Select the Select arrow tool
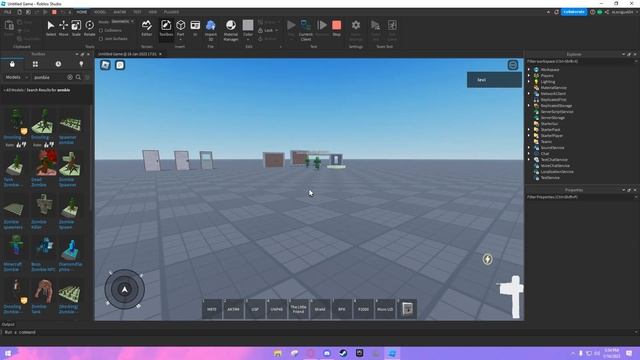The image size is (640, 360). pyautogui.click(x=51, y=28)
